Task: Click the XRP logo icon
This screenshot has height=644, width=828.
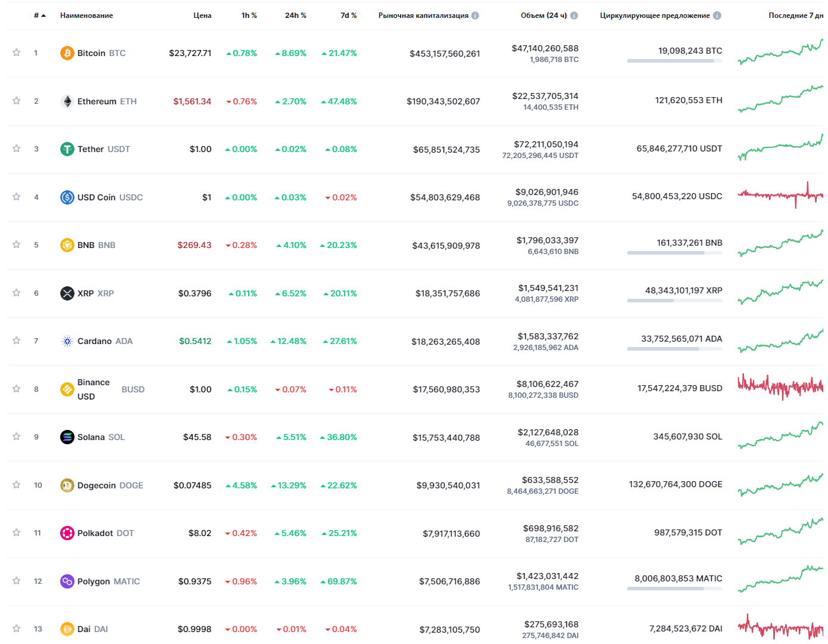Action: point(67,293)
